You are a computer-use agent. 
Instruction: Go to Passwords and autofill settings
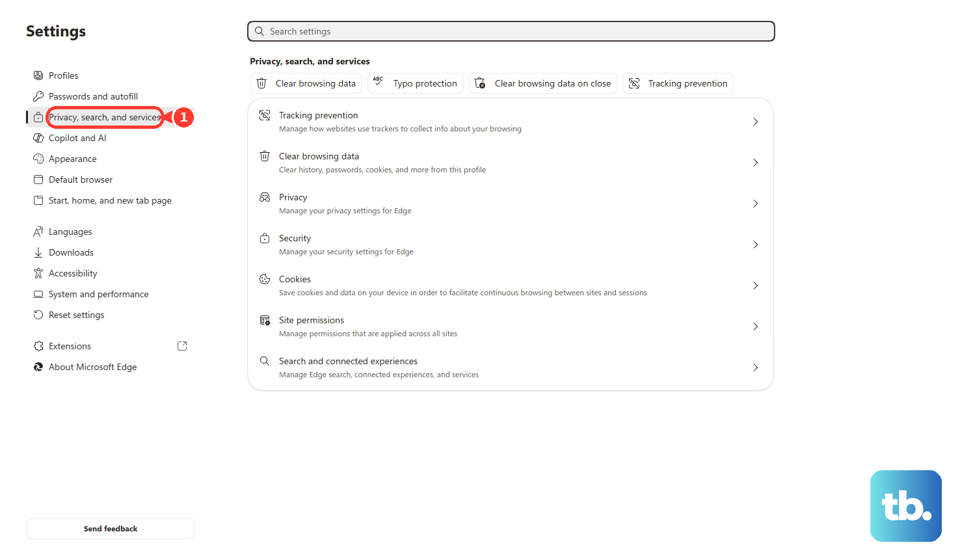[111, 96]
